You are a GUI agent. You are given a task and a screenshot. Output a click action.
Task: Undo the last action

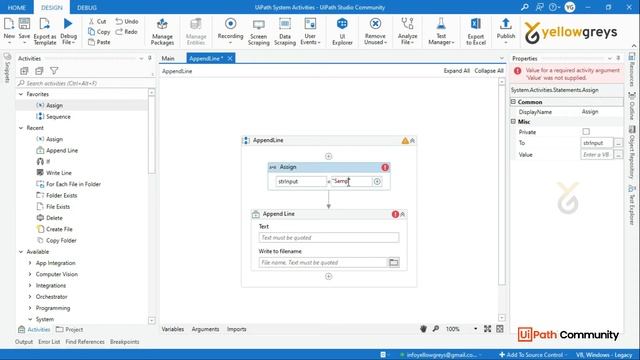point(127,21)
